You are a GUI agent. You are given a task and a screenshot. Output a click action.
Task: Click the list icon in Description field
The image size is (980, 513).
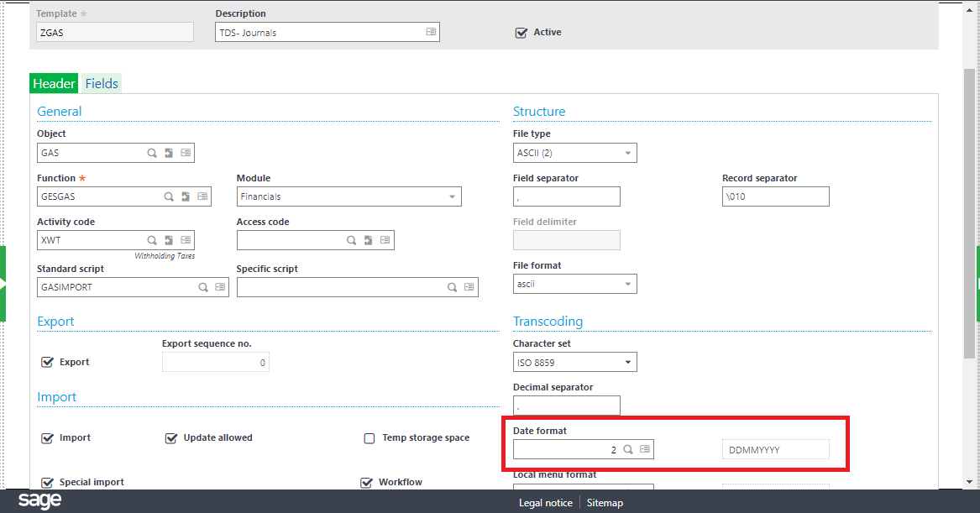[431, 32]
